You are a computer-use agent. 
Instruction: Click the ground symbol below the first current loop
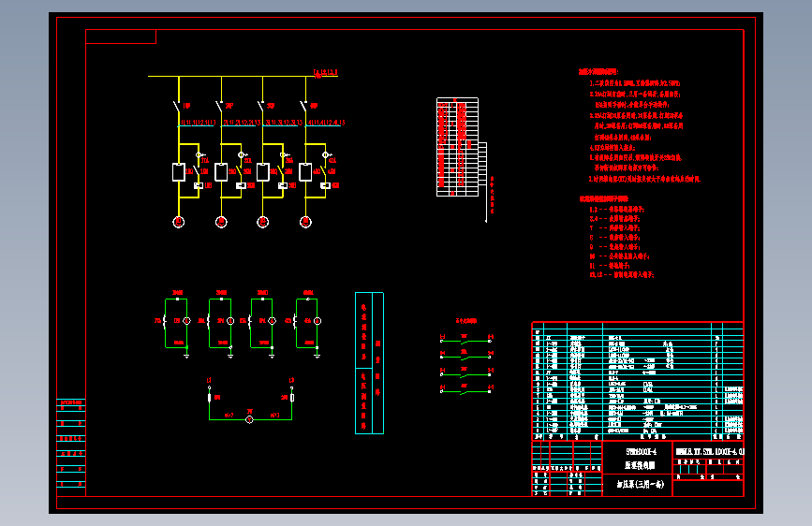[x=186, y=356]
